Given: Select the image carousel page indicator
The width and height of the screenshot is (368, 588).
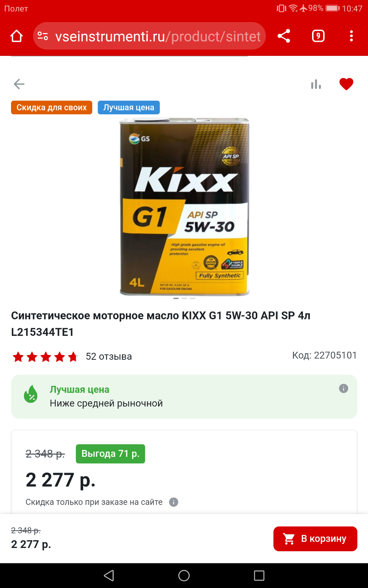Looking at the screenshot, I should [x=184, y=298].
